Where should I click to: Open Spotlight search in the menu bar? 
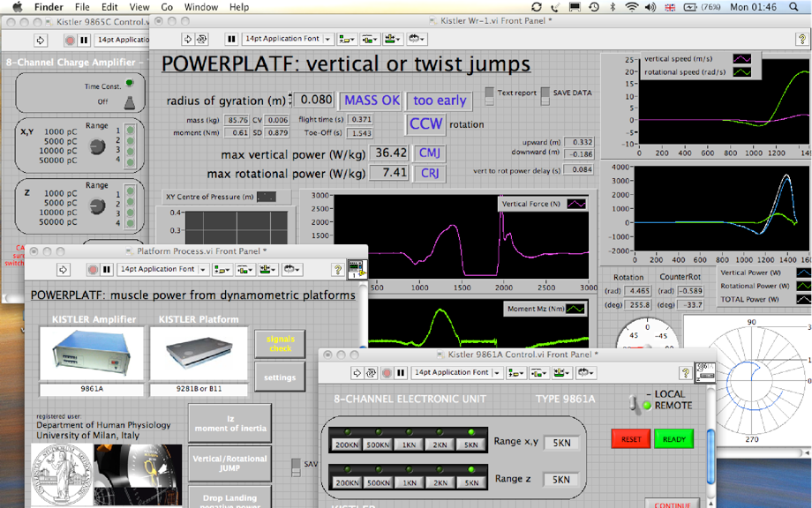point(793,7)
